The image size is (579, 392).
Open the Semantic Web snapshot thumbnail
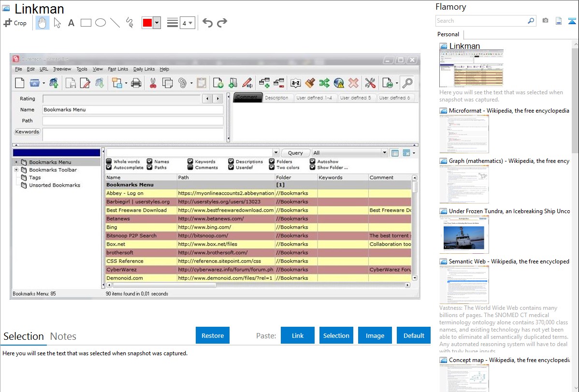[464, 284]
